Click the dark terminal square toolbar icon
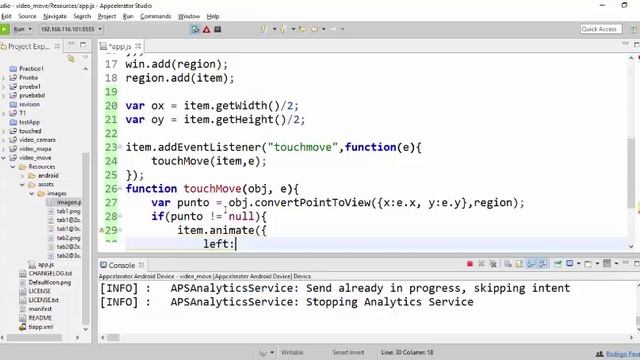Viewport: 640px width, 360px height. coord(218,29)
